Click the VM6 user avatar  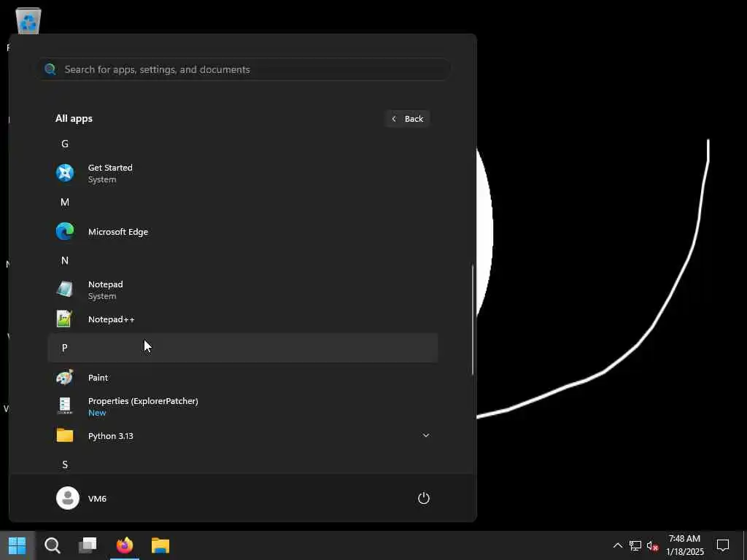[68, 498]
